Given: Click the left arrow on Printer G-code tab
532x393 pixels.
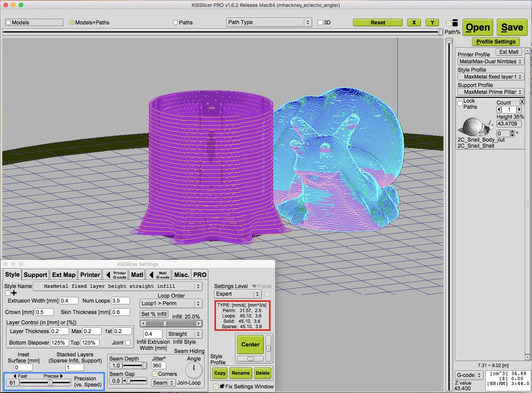Looking at the screenshot, I should click(x=108, y=275).
